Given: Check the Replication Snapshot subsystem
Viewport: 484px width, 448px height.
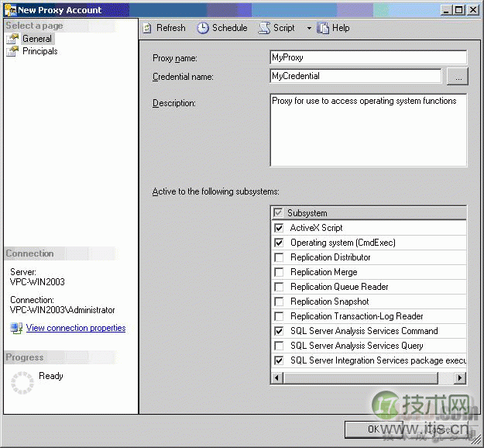Looking at the screenshot, I should pyautogui.click(x=279, y=302).
